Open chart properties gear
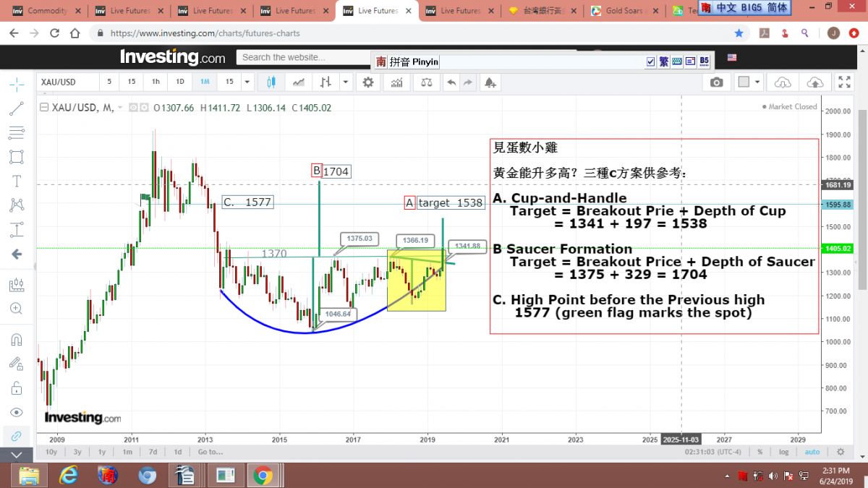Image resolution: width=868 pixels, height=488 pixels. tap(368, 82)
